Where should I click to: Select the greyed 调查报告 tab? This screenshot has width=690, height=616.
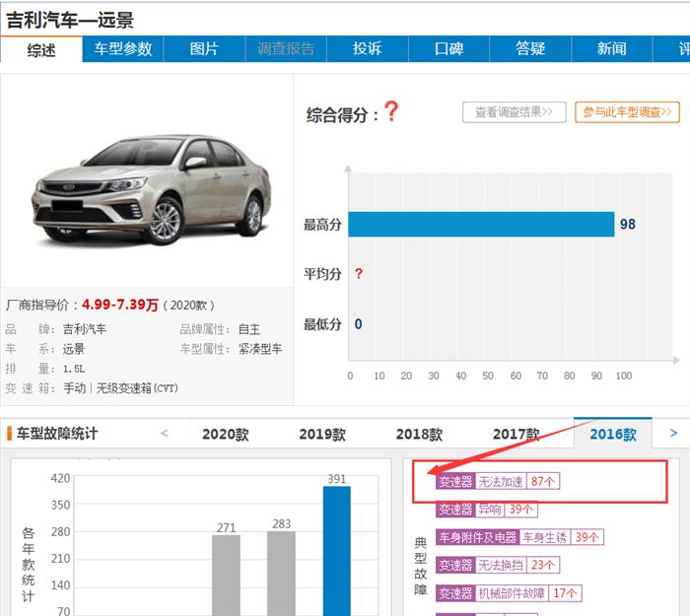click(286, 49)
